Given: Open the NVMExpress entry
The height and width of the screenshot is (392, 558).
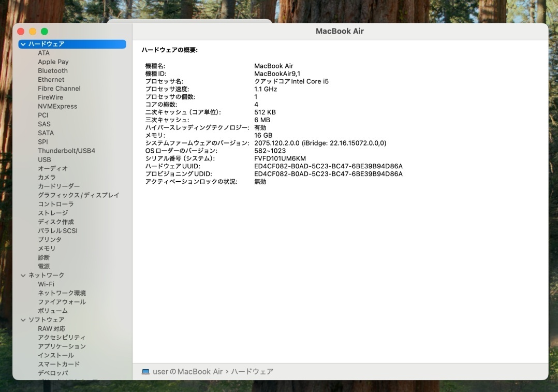Looking at the screenshot, I should [57, 107].
